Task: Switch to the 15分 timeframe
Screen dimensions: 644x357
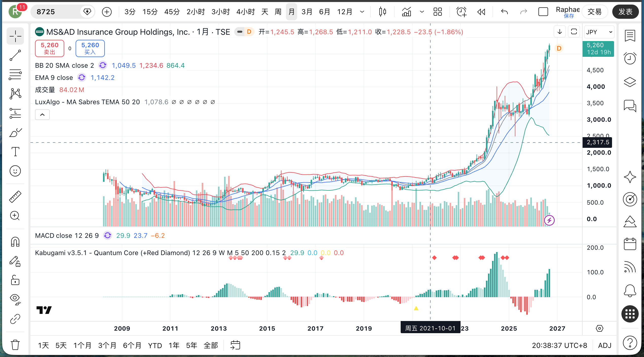Action: tap(150, 12)
